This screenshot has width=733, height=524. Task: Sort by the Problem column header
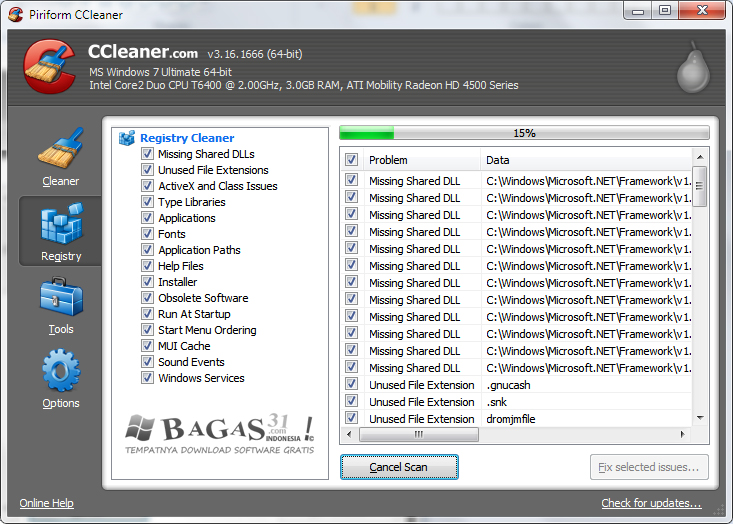(x=420, y=160)
